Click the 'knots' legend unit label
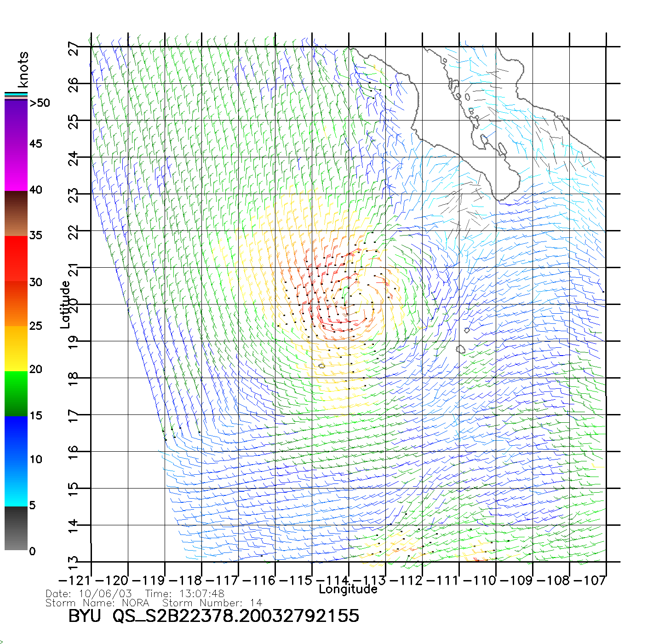The image size is (653, 644). point(23,70)
